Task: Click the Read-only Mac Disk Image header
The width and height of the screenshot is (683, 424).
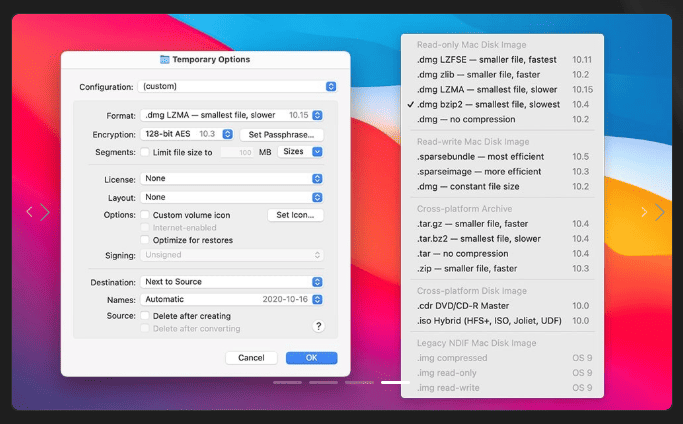Action: point(471,45)
